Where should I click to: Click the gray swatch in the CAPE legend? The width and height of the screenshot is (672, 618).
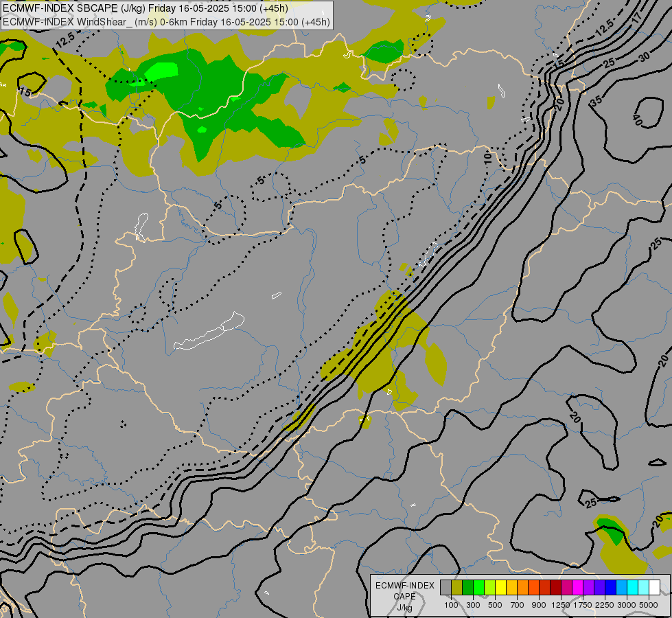click(x=445, y=587)
